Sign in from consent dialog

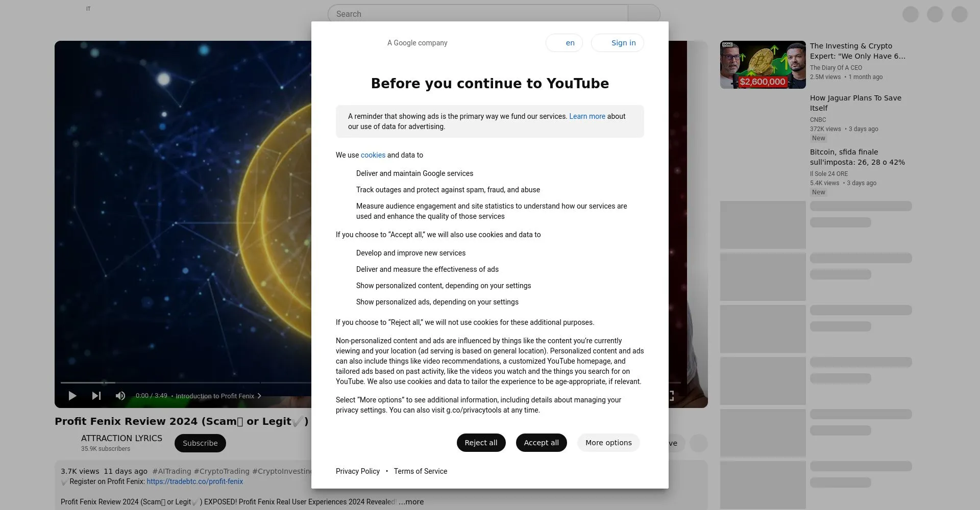pyautogui.click(x=618, y=43)
